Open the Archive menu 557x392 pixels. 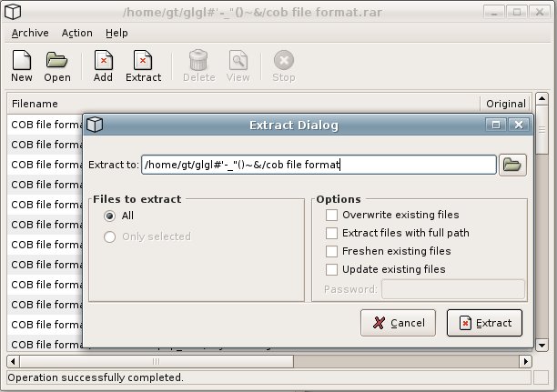click(x=30, y=33)
